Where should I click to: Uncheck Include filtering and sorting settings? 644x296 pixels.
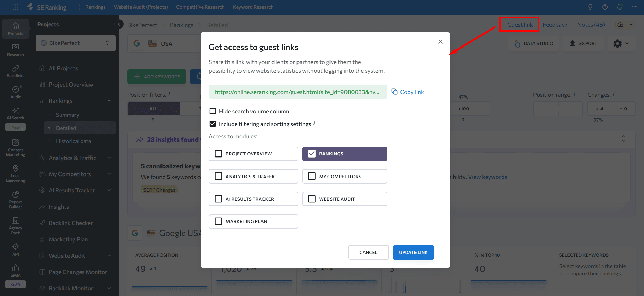coord(213,124)
